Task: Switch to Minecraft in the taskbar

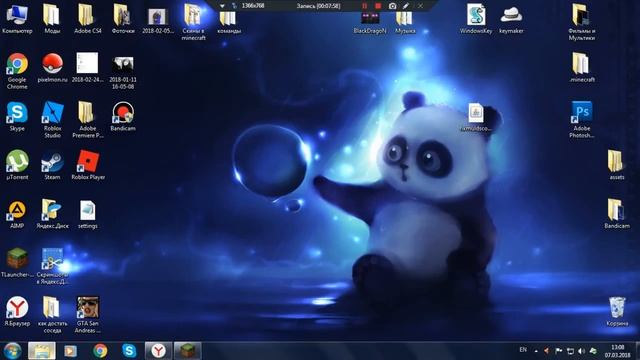Action: [187, 351]
